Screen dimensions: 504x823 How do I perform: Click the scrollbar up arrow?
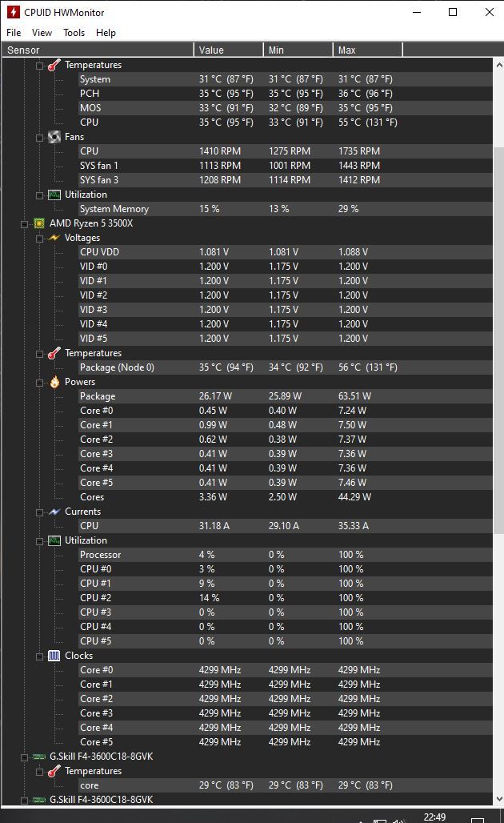click(498, 65)
